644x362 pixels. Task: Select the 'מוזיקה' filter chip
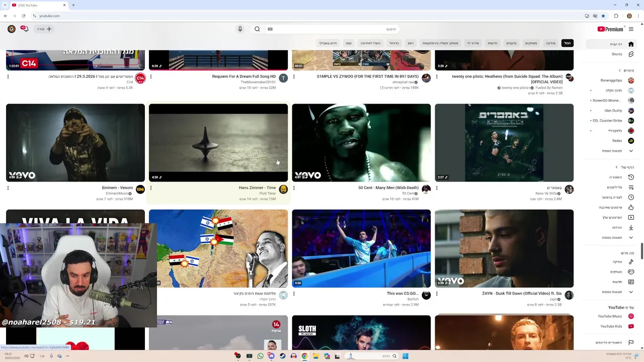click(551, 43)
